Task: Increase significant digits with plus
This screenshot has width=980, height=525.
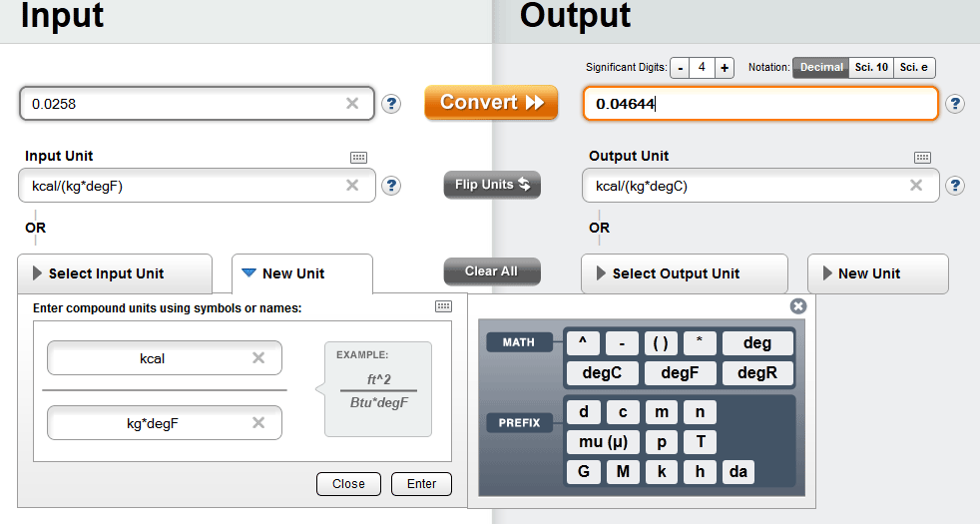Action: [x=726, y=68]
